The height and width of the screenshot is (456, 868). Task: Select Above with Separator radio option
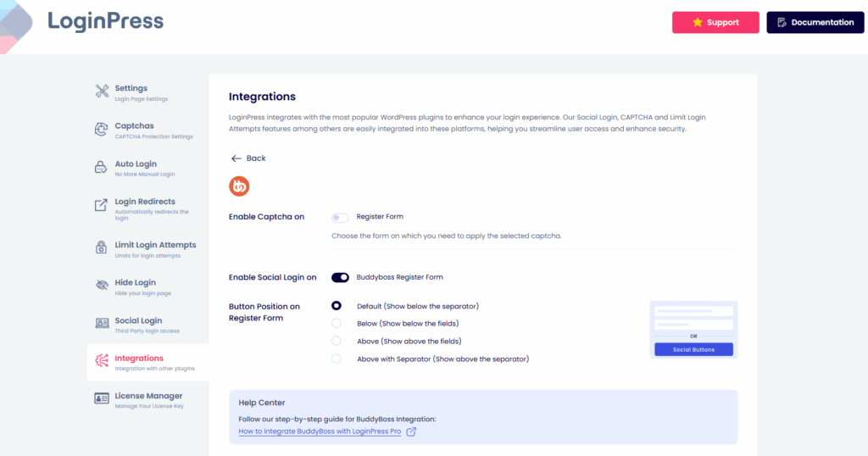point(337,359)
